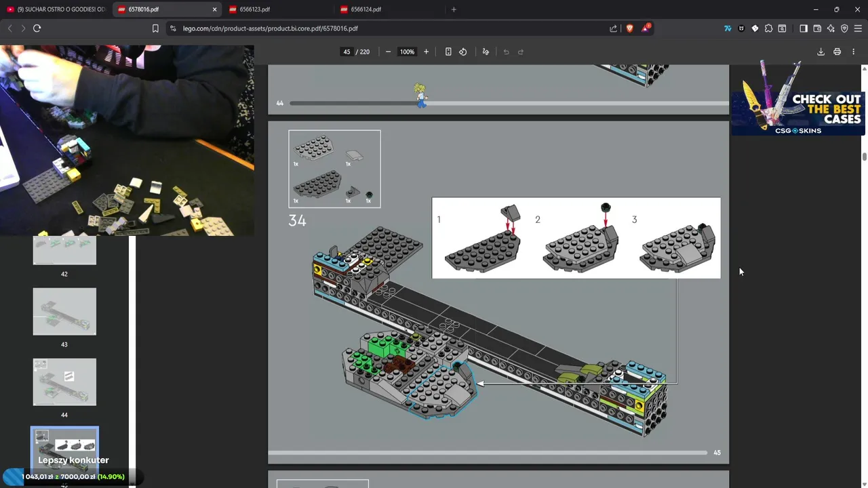This screenshot has width=868, height=488.
Task: Select the PDF draw annotation tool
Action: (486, 52)
